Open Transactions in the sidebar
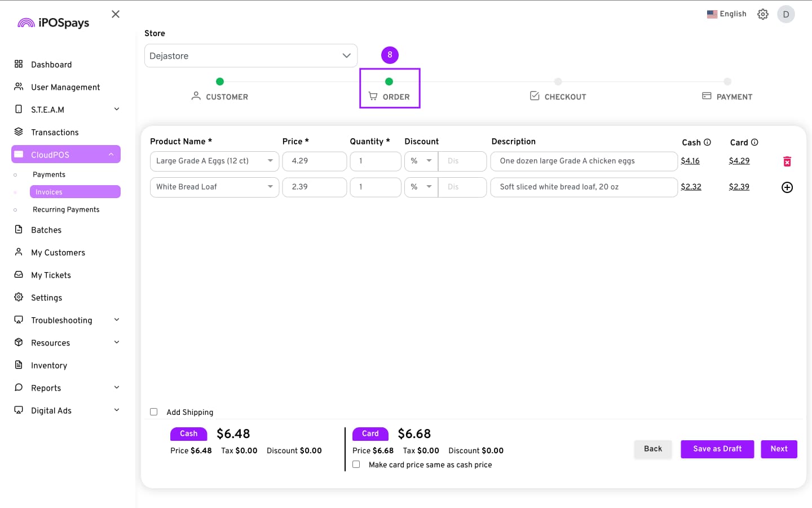The image size is (812, 508). 55,132
